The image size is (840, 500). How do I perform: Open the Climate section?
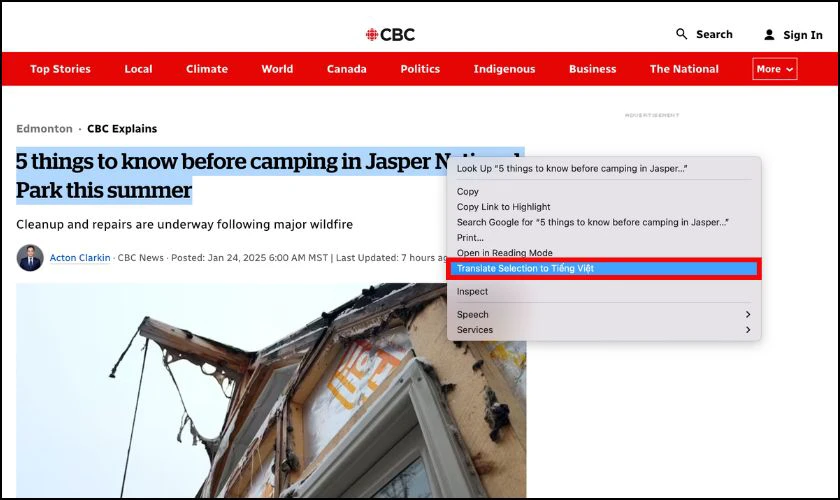click(207, 69)
